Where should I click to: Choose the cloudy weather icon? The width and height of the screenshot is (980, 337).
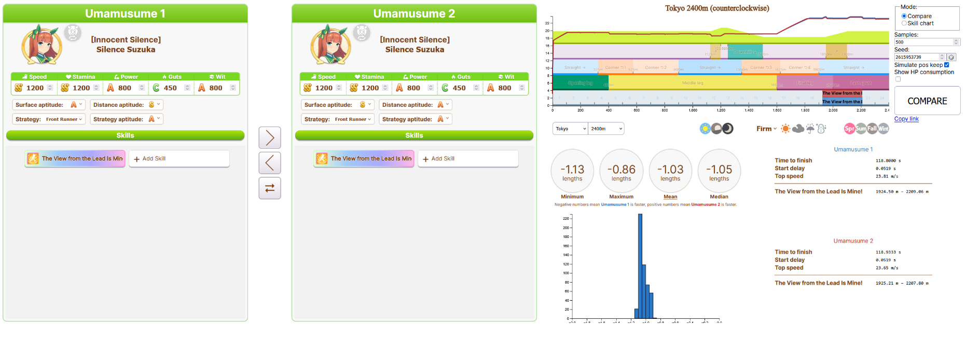tap(798, 129)
